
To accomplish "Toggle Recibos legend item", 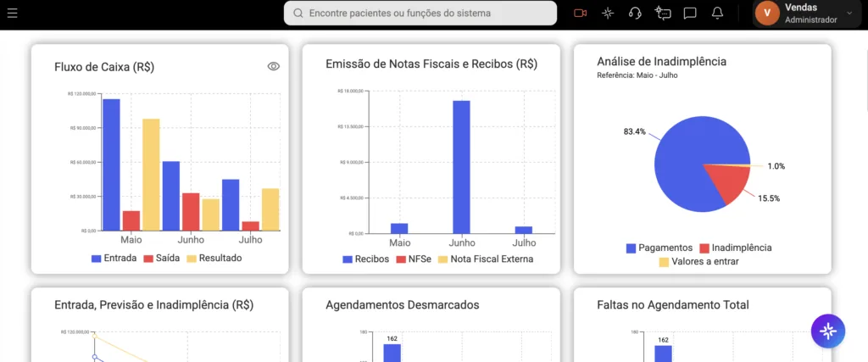I will click(x=366, y=259).
